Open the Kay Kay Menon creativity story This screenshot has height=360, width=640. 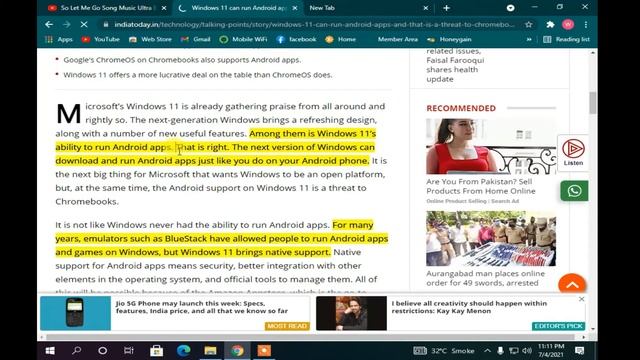pyautogui.click(x=469, y=307)
